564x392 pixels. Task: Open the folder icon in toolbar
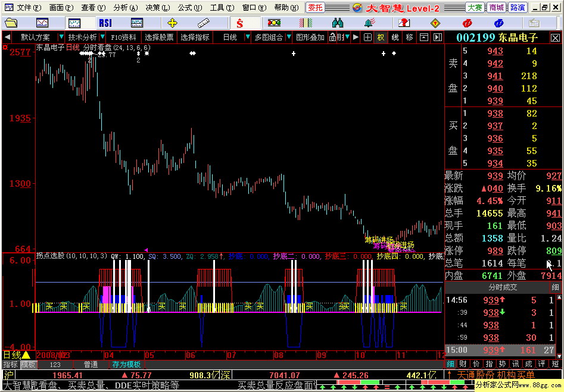coord(11,23)
